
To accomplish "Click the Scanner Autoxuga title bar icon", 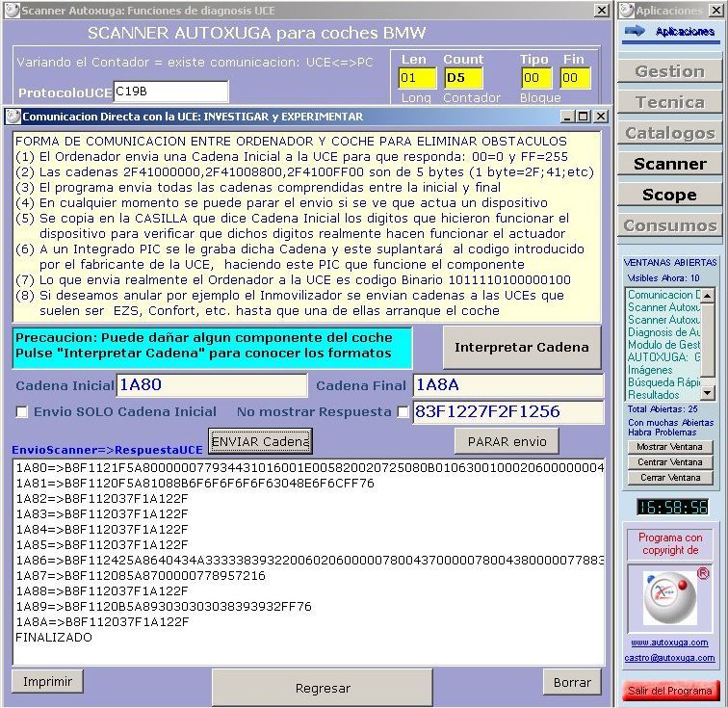I will (x=13, y=11).
